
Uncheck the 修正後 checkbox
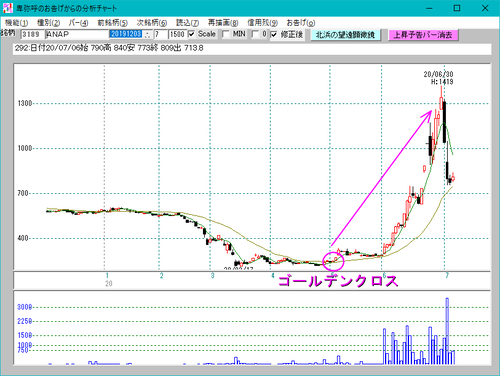pos(274,34)
